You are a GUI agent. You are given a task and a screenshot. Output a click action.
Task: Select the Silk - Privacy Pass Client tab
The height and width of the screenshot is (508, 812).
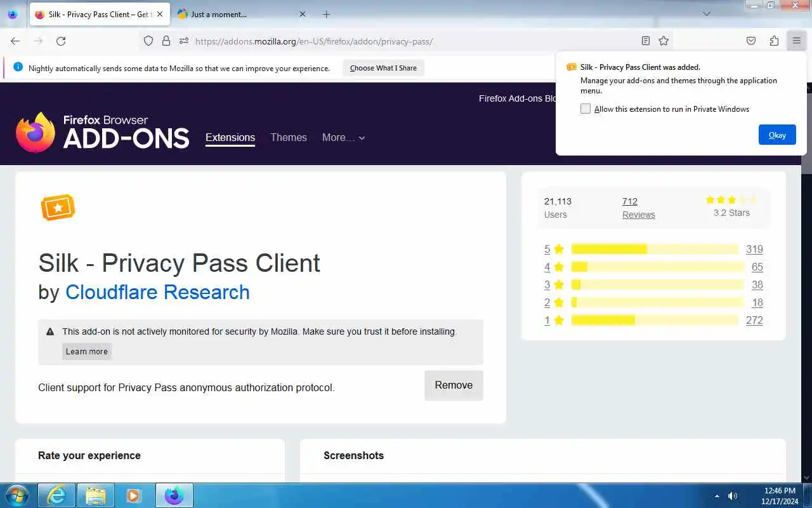(99, 14)
